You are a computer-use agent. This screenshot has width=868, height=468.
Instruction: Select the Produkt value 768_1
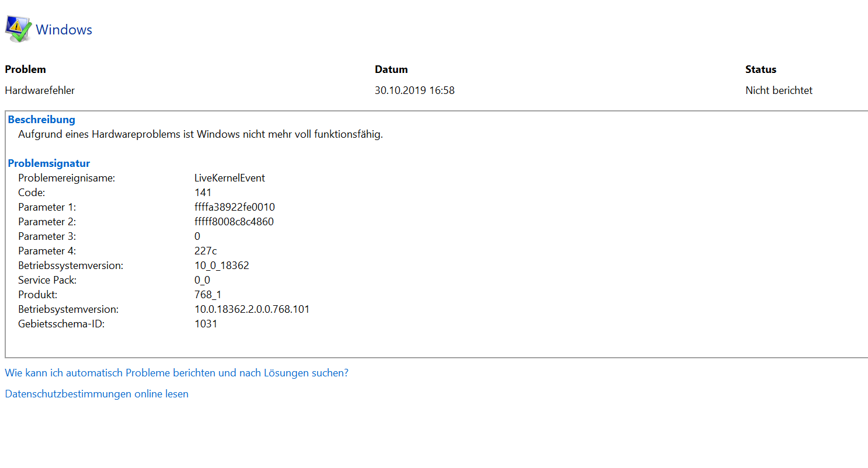point(208,295)
